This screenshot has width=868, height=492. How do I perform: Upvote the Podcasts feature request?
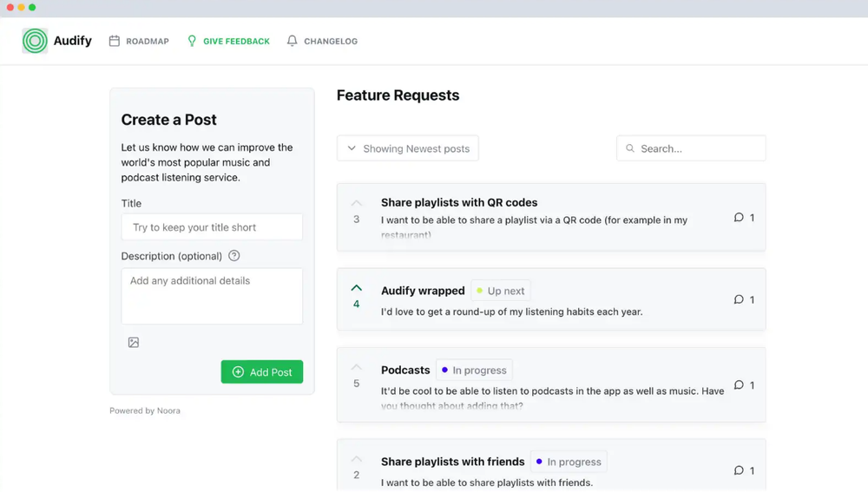356,368
